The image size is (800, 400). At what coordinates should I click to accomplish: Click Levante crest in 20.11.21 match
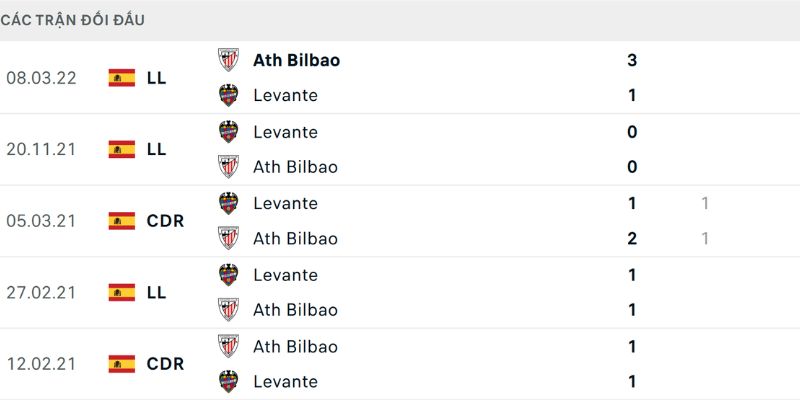click(x=229, y=132)
